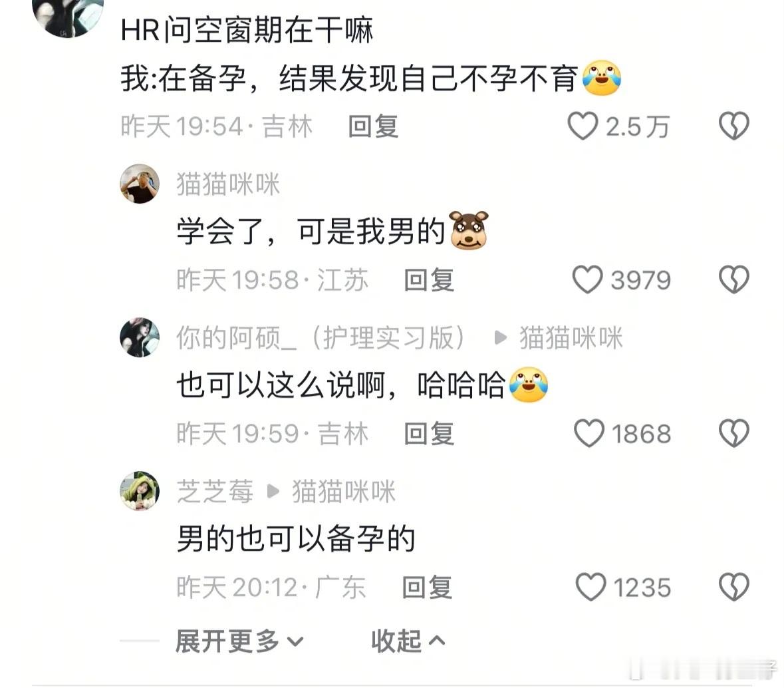Dislike the top HR comment

[733, 126]
